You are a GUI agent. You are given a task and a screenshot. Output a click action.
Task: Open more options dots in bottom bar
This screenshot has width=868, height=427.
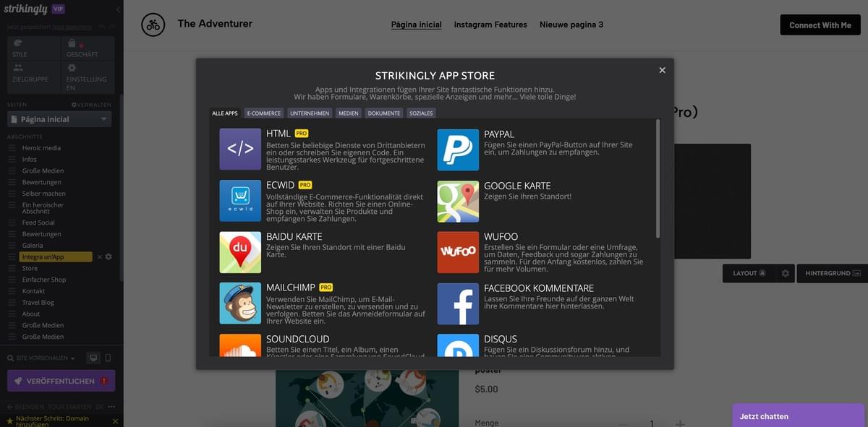pyautogui.click(x=111, y=407)
